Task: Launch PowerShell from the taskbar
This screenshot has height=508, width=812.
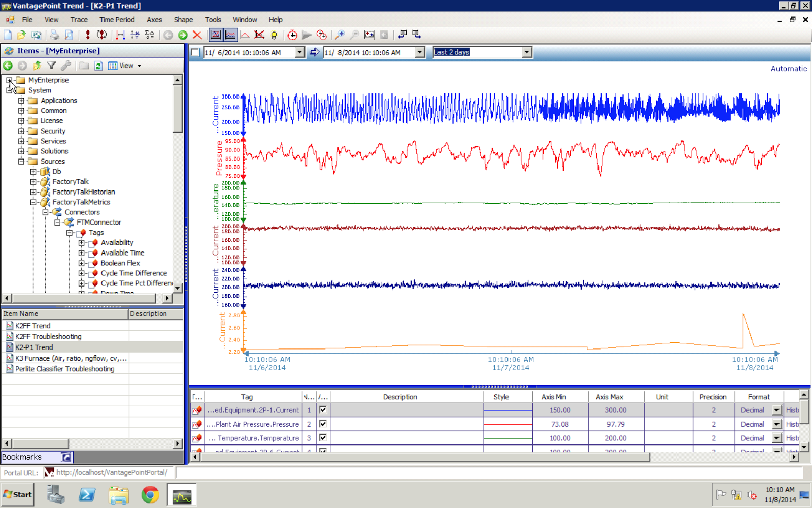Action: 87,495
